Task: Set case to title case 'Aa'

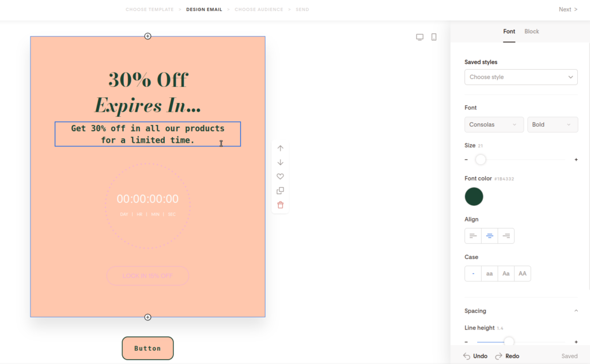Action: tap(506, 274)
